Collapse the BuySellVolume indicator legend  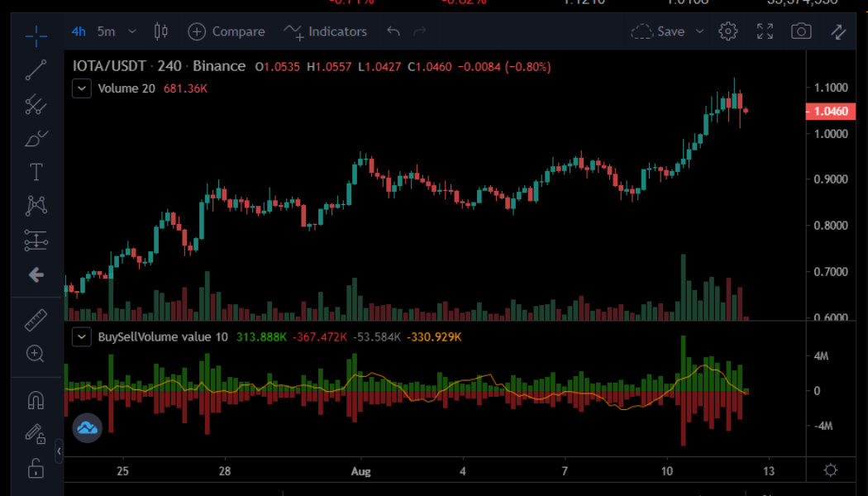(x=80, y=336)
